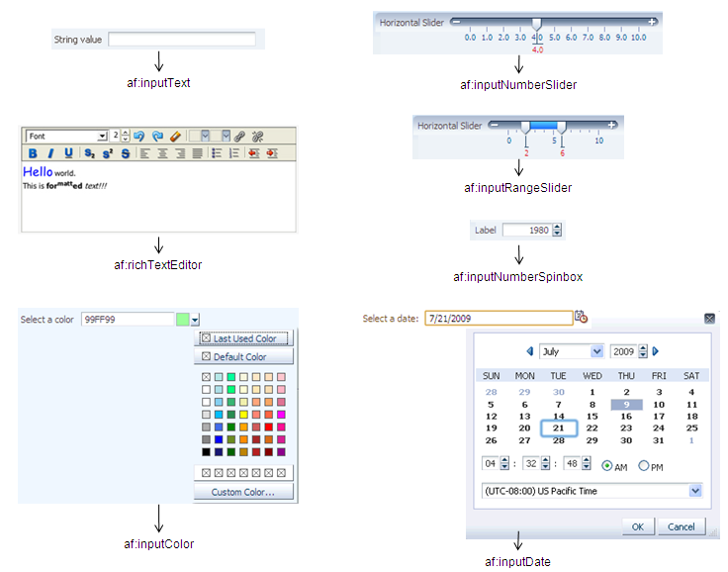
Task: Click the range slider plus end
Action: pos(612,125)
